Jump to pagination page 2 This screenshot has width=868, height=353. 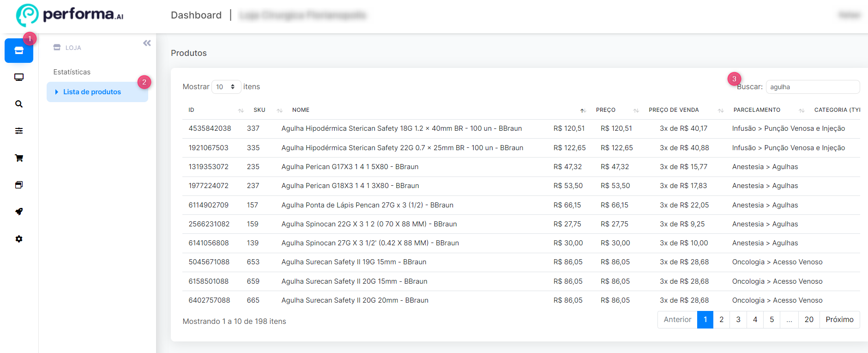pos(722,320)
